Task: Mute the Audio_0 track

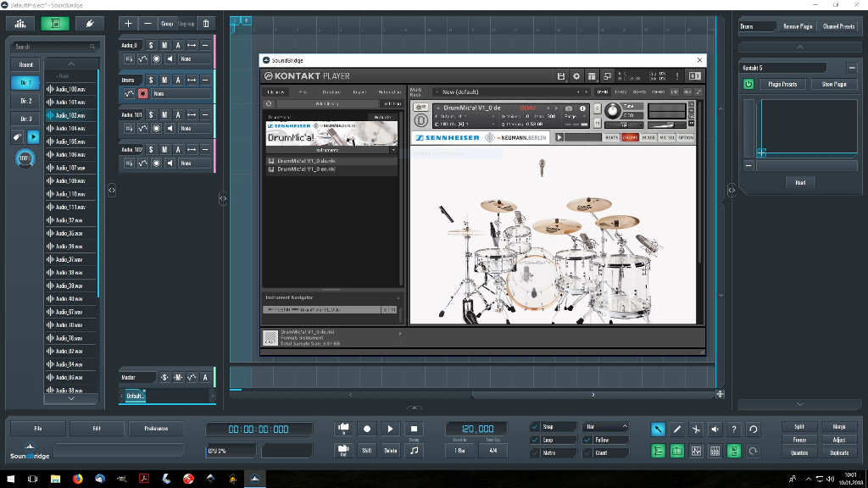Action: click(x=164, y=46)
